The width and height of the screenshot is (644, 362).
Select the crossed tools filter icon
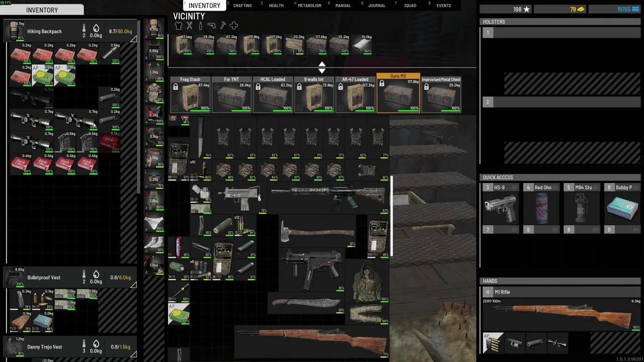(x=189, y=26)
